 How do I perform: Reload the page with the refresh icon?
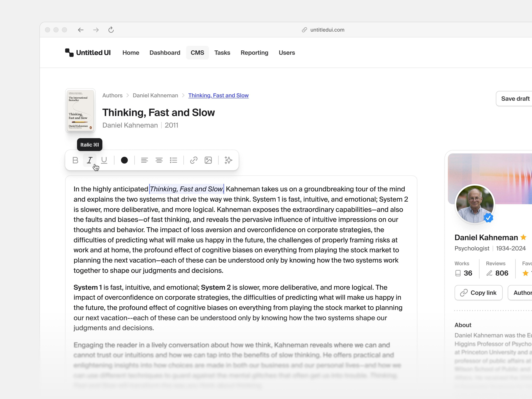(x=111, y=30)
